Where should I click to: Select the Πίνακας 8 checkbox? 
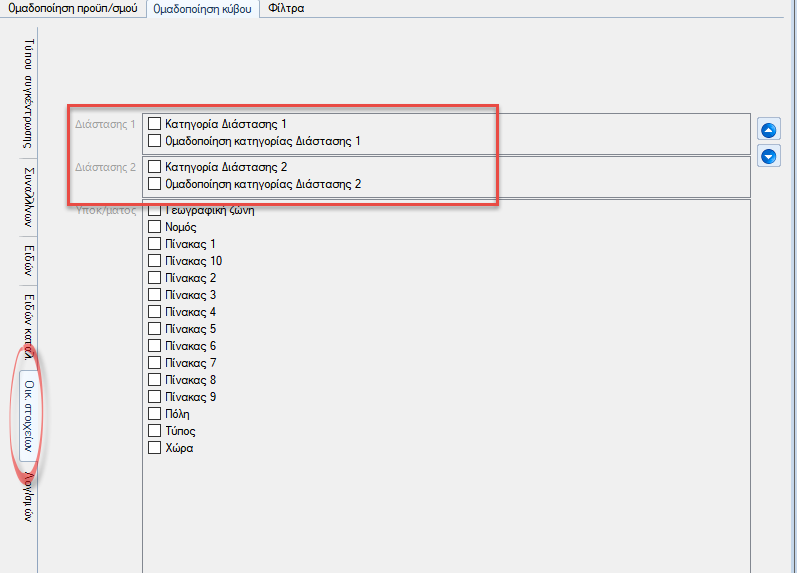point(155,380)
